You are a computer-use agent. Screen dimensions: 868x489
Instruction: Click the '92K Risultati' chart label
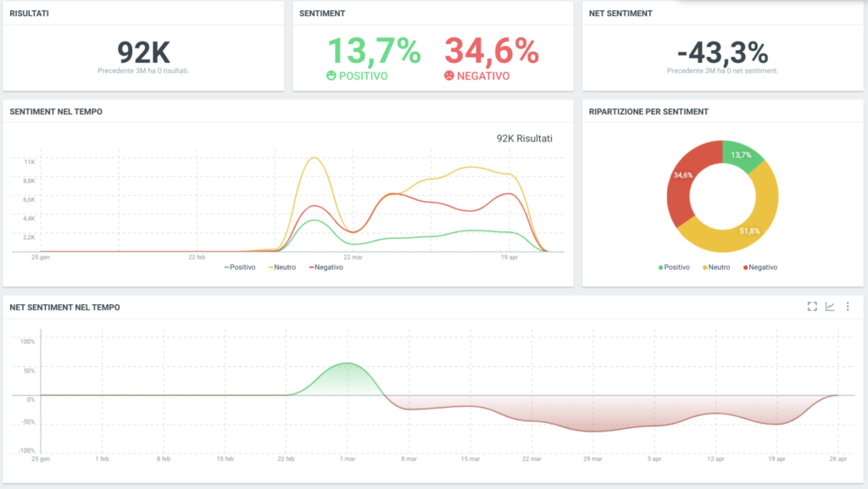click(x=524, y=138)
